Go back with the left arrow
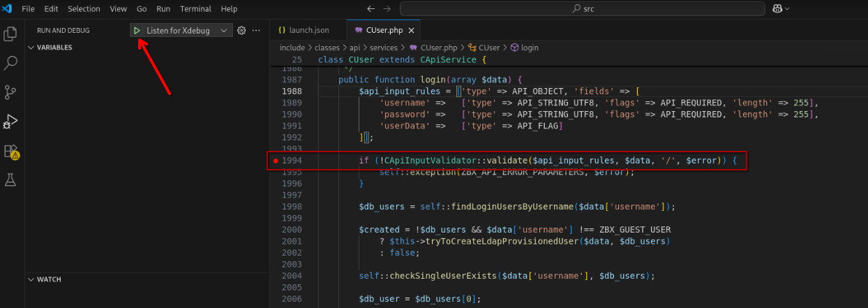Image resolution: width=868 pixels, height=308 pixels. pos(371,8)
